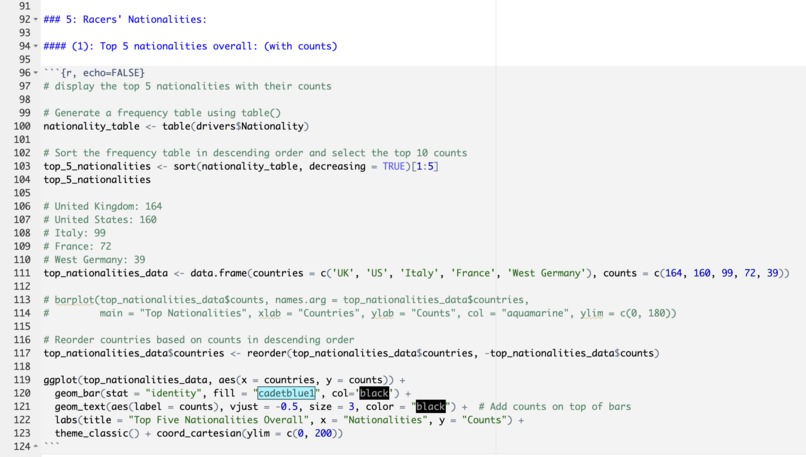Click the 'TRUE' value in sort call
Viewport: 806px width, 457px height.
(394, 167)
